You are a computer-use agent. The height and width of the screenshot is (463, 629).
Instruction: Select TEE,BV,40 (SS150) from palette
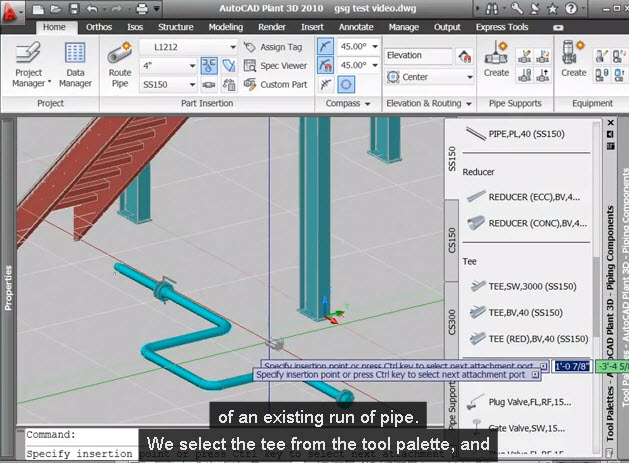coord(516,313)
